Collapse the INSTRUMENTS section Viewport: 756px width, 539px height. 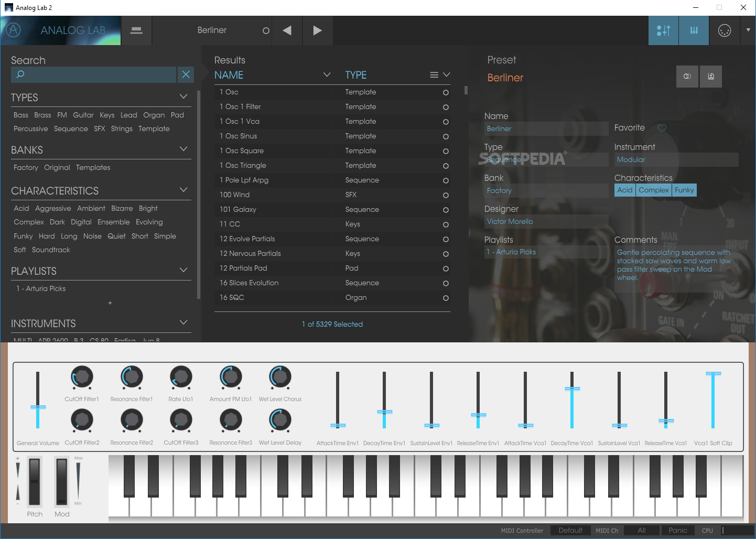[x=183, y=322]
